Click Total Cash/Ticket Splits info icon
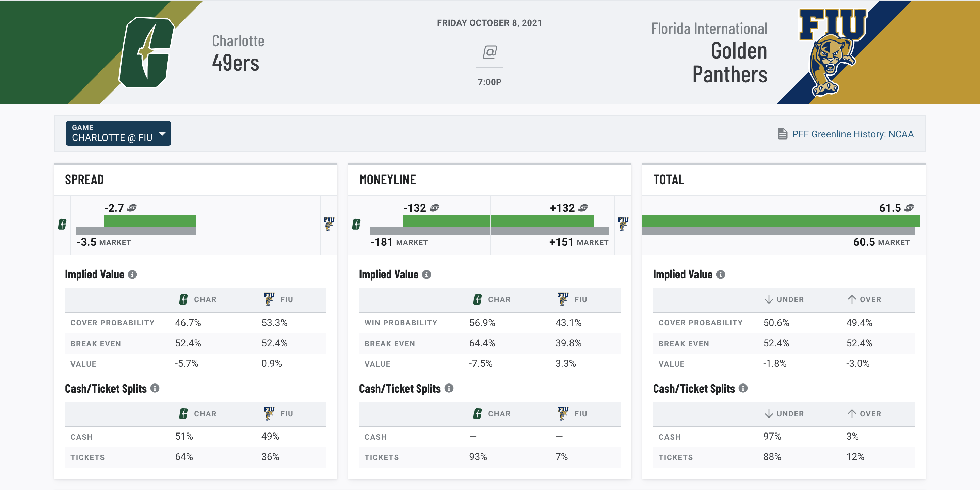The width and height of the screenshot is (980, 490). [x=743, y=388]
